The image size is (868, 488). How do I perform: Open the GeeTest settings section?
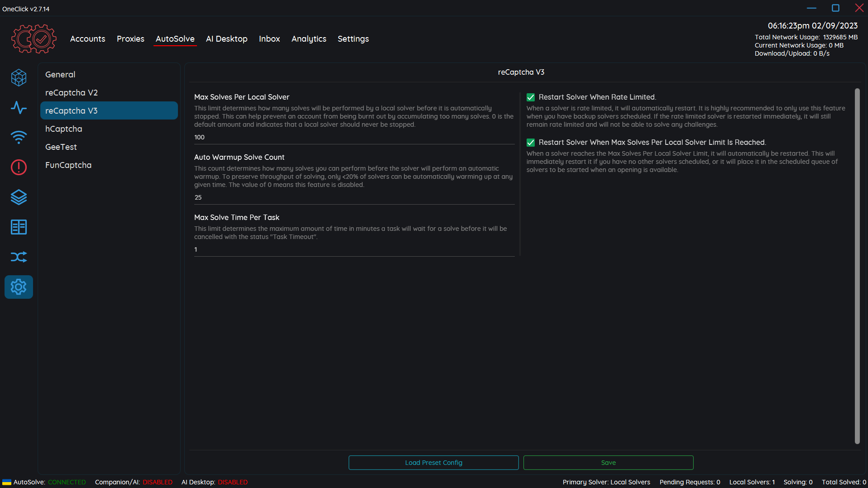click(61, 147)
